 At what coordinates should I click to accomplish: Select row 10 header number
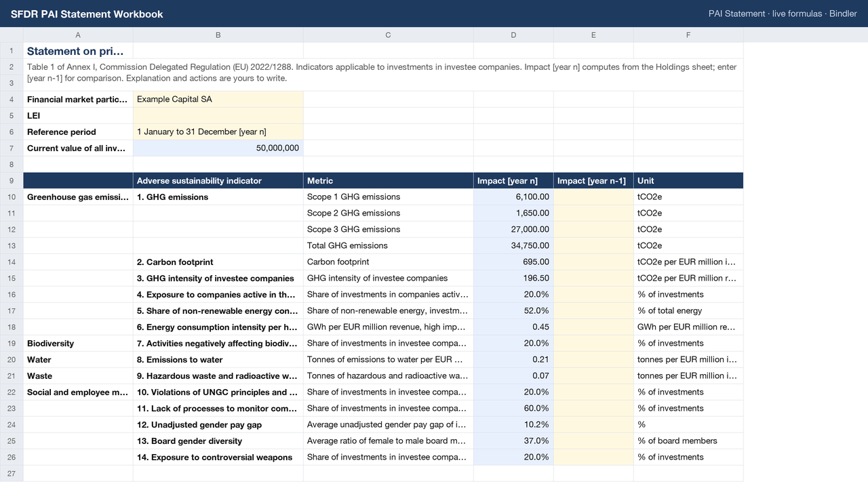click(x=12, y=197)
